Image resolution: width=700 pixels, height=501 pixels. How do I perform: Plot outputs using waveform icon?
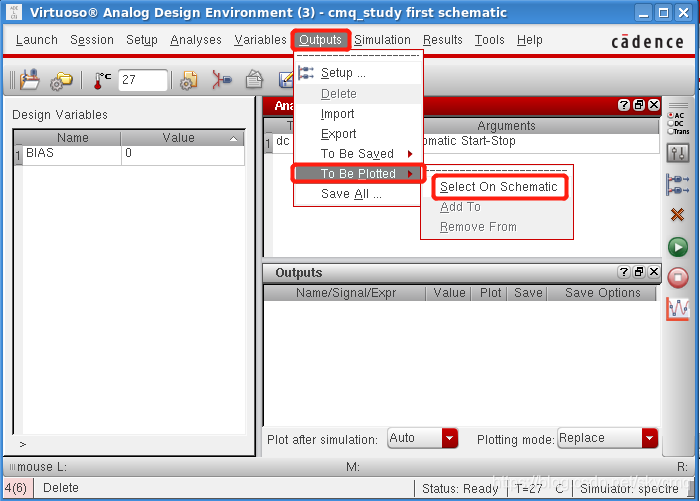click(678, 309)
